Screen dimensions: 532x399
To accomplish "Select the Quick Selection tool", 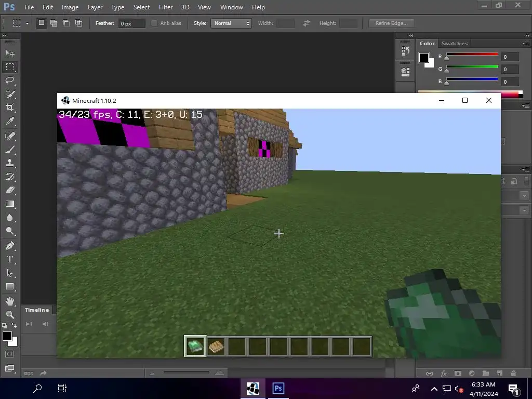I will coord(10,94).
